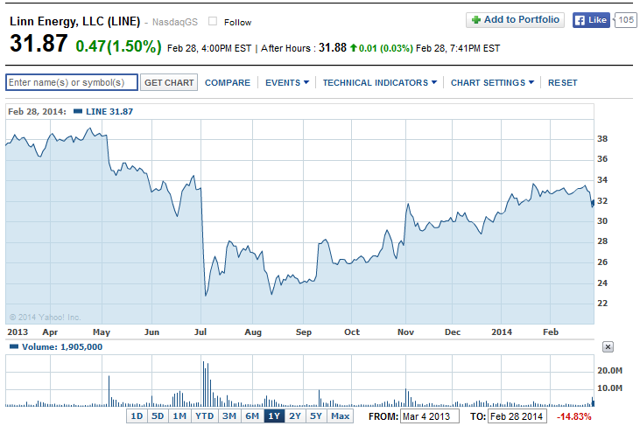640x426 pixels.
Task: Click the LINE 31.87 legend text
Action: 109,111
